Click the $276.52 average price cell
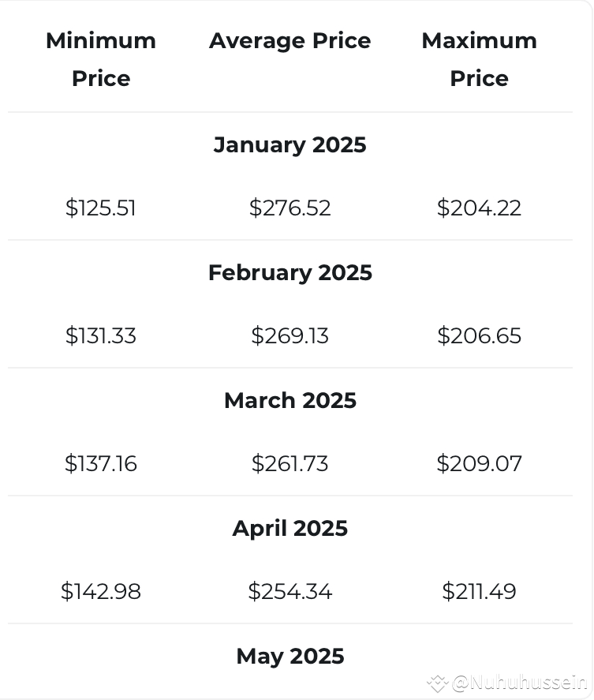Screen dimensions: 594x700 pyautogui.click(x=290, y=208)
